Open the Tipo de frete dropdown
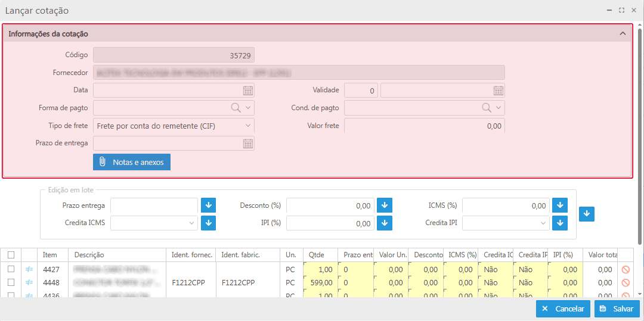 click(x=174, y=126)
